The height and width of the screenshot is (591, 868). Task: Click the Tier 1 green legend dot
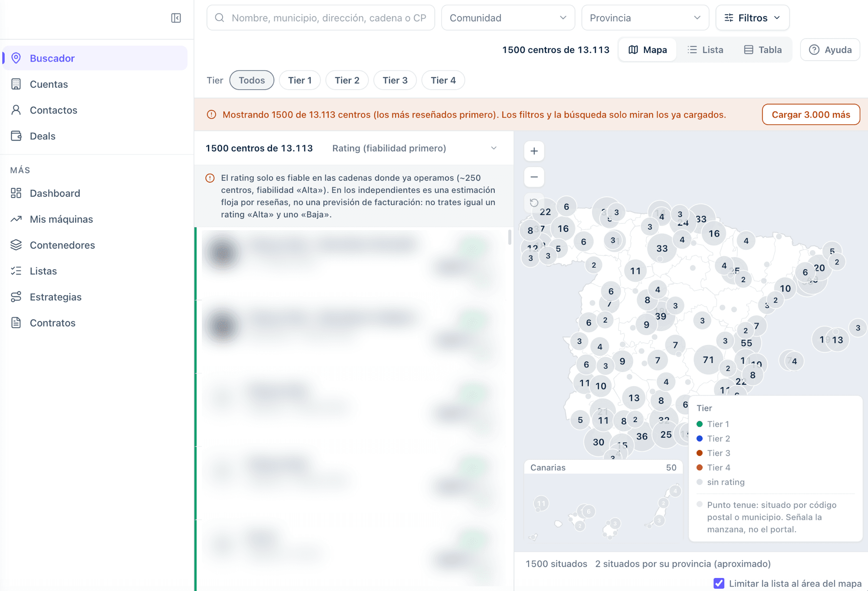pos(700,424)
